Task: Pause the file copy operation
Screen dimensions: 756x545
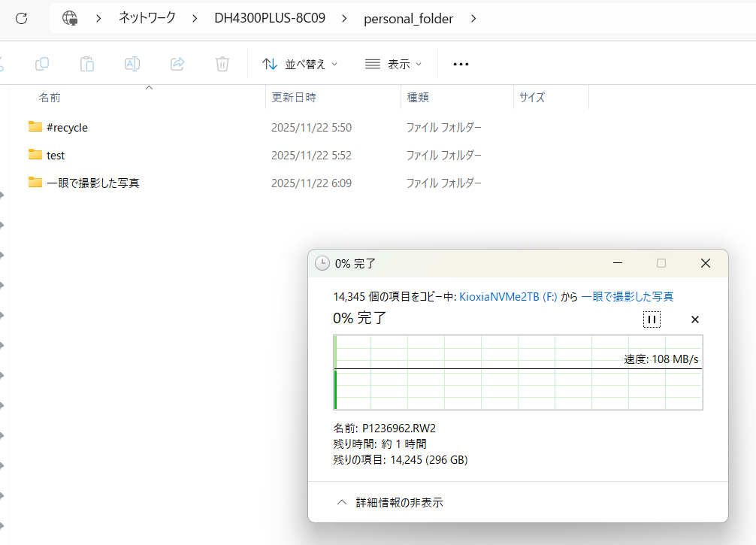Action: click(652, 319)
